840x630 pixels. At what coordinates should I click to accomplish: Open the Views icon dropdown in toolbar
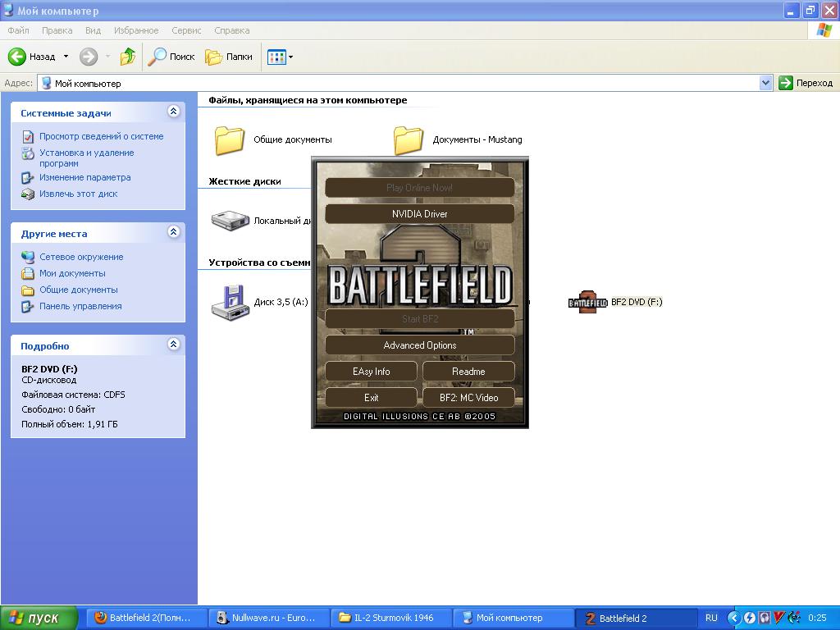(281, 57)
